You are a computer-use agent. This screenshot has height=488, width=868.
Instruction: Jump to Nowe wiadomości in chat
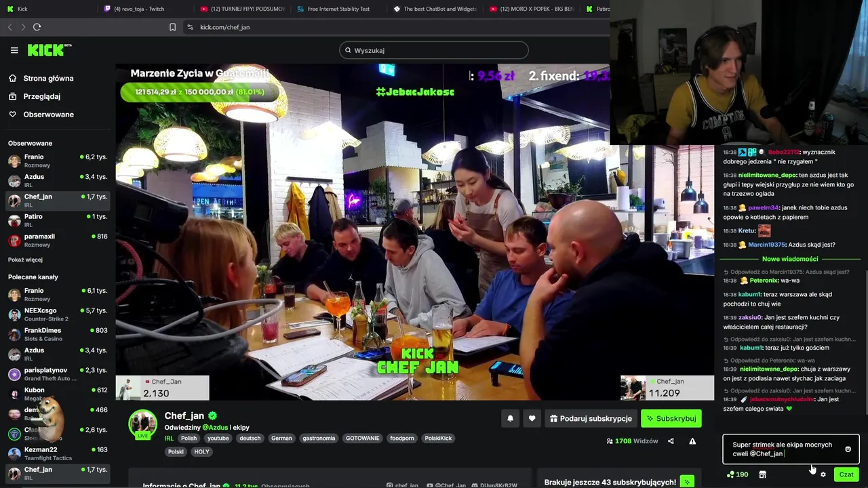pyautogui.click(x=790, y=259)
